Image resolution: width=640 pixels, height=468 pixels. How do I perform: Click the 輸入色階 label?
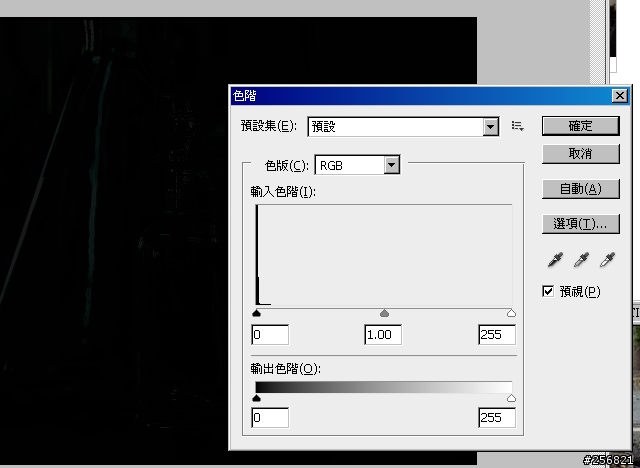tap(283, 191)
